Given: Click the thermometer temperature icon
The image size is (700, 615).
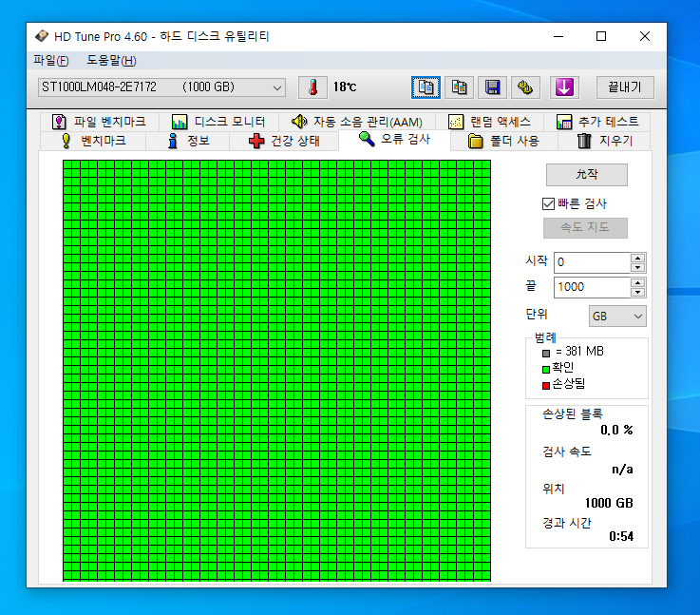Looking at the screenshot, I should pyautogui.click(x=312, y=87).
